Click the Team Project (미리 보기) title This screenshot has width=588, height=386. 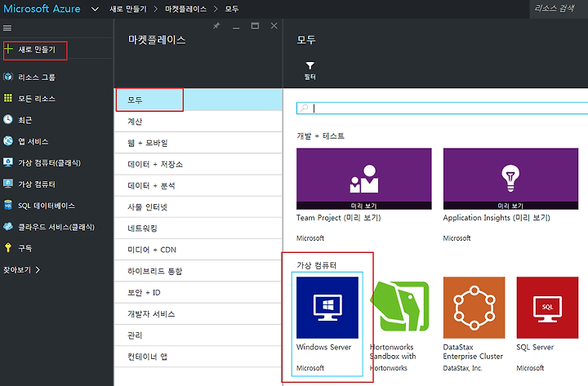[339, 218]
